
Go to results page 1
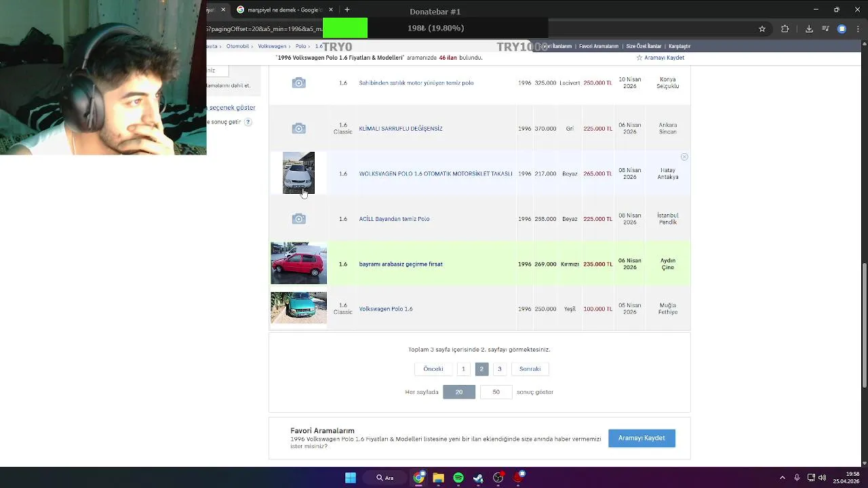(463, 369)
